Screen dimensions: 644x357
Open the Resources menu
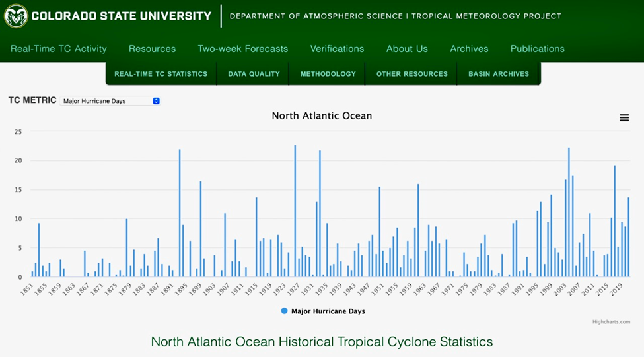[x=152, y=49]
